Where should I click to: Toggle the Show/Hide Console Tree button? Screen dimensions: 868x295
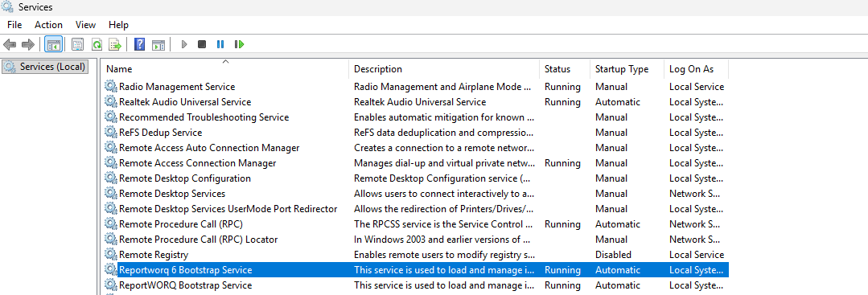pos(54,44)
